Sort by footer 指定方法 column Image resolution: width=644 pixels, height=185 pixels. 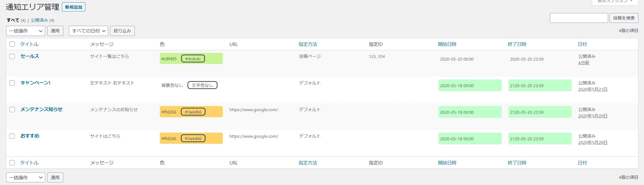(x=308, y=163)
